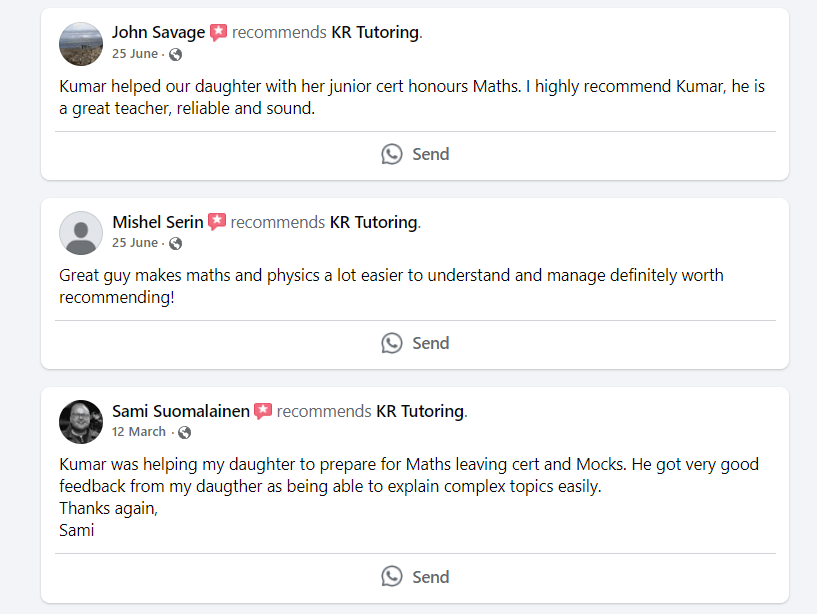Image resolution: width=817 pixels, height=614 pixels.
Task: Click the 12 March date on Sami's post
Action: point(139,432)
